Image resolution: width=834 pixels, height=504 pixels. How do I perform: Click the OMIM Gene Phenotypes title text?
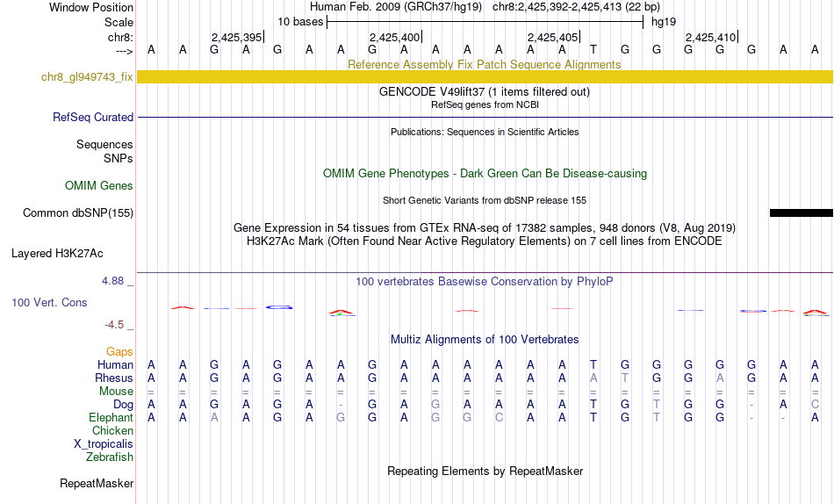[485, 174]
